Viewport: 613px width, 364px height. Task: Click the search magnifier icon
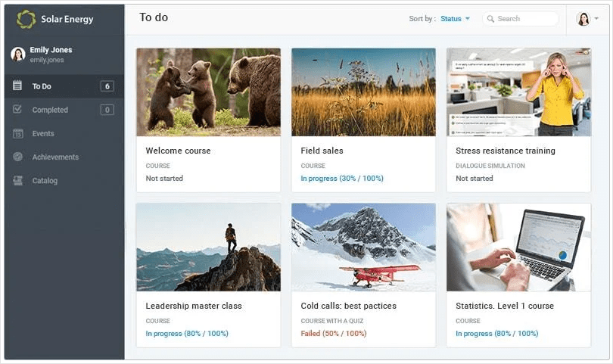click(x=490, y=19)
